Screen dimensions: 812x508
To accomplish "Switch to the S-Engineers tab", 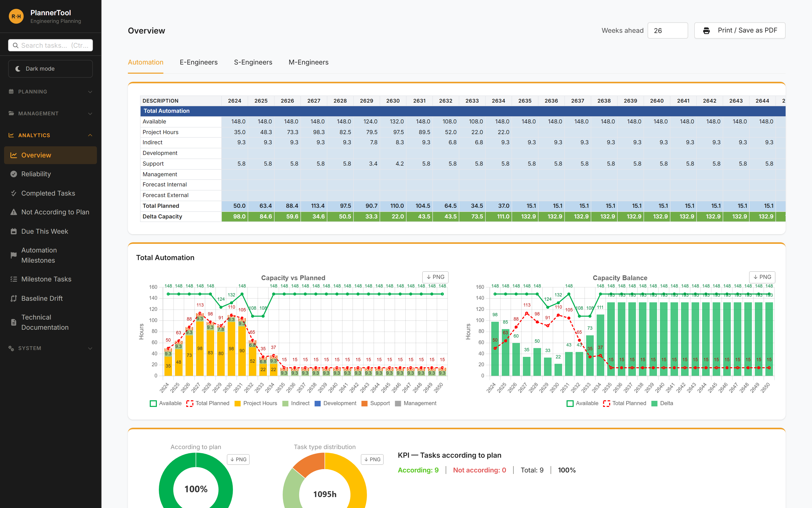I will coord(253,62).
